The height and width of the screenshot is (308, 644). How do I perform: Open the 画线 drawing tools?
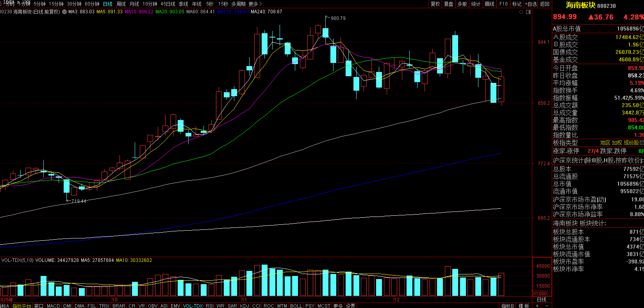click(x=489, y=4)
